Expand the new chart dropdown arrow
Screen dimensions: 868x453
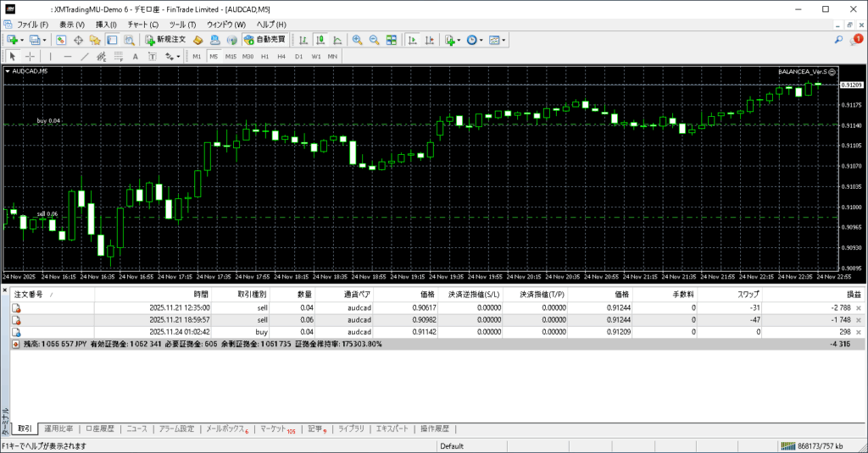[22, 40]
